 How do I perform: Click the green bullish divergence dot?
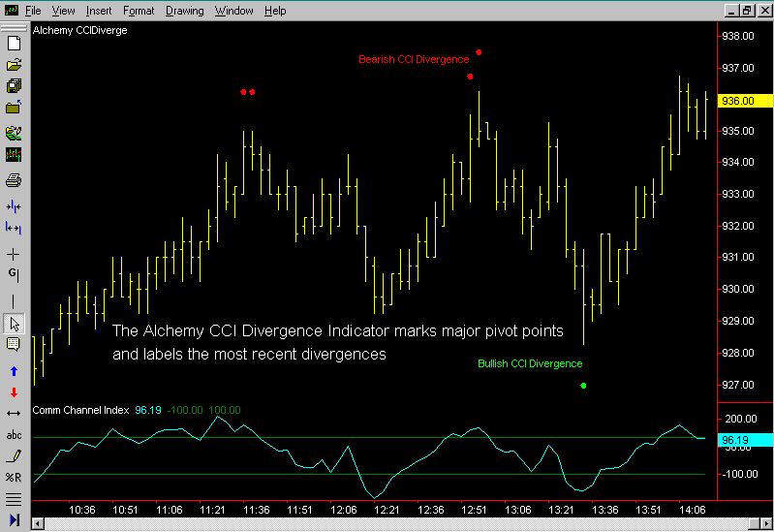[583, 386]
